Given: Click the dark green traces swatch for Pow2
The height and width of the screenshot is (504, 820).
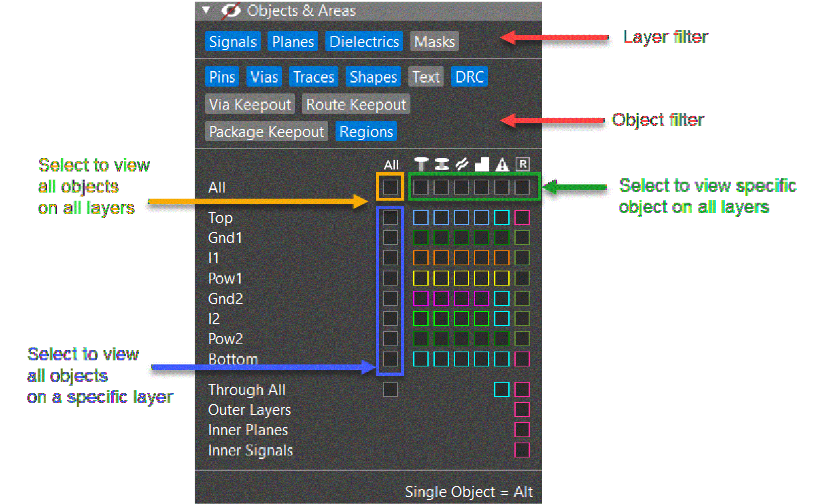Looking at the screenshot, I should 461,339.
